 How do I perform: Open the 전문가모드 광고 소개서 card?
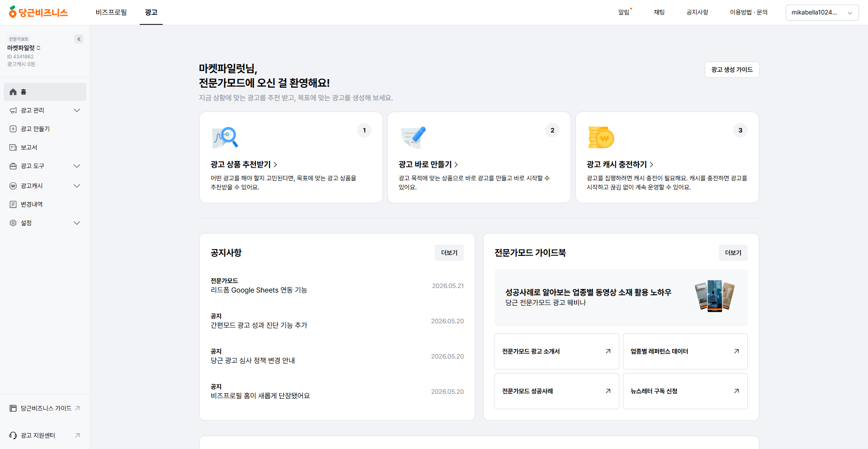point(557,351)
